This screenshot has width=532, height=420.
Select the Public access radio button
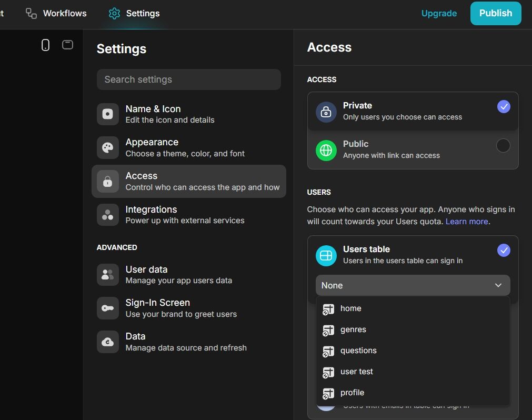click(x=503, y=146)
